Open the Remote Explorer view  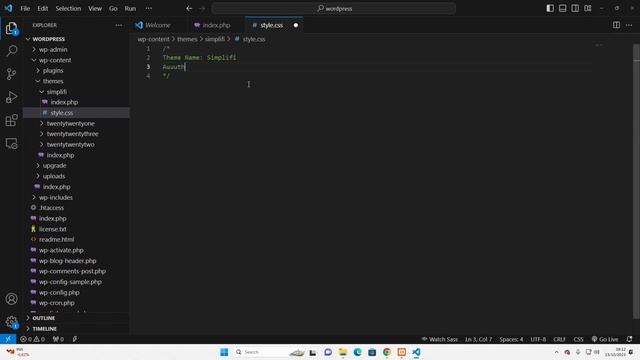pos(11,144)
